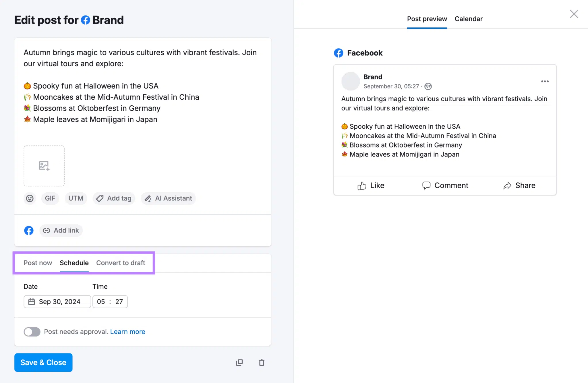Click the Add link icon
This screenshot has height=383, width=588.
point(46,230)
